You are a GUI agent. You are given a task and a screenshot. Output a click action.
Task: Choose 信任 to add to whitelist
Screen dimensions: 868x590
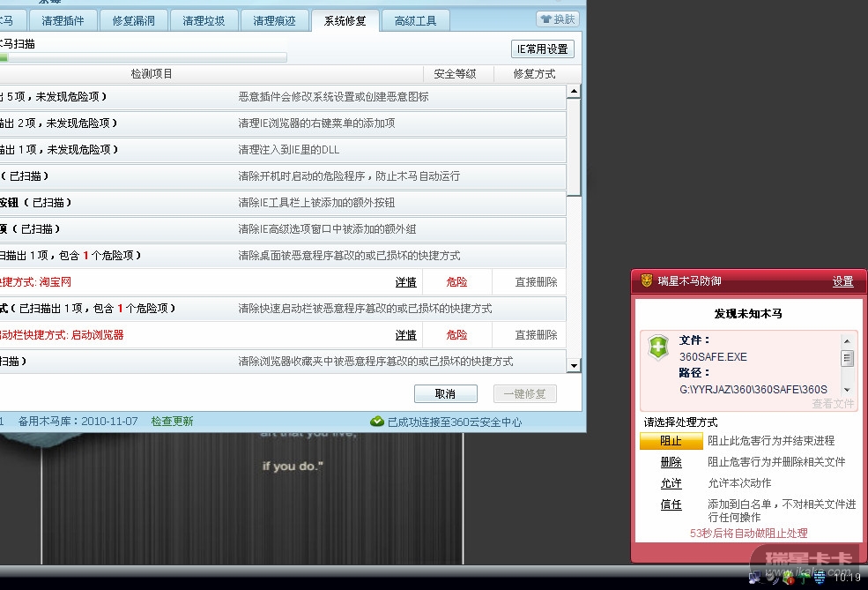click(x=671, y=504)
